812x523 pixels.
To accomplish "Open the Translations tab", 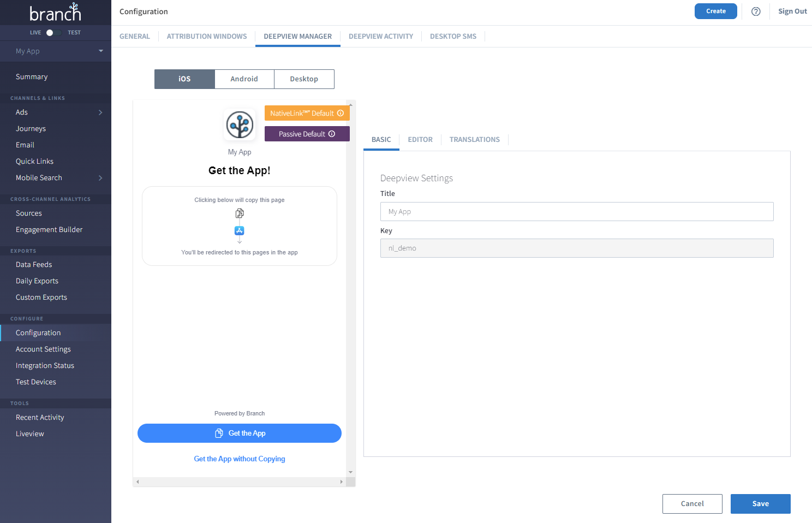I will coord(475,140).
